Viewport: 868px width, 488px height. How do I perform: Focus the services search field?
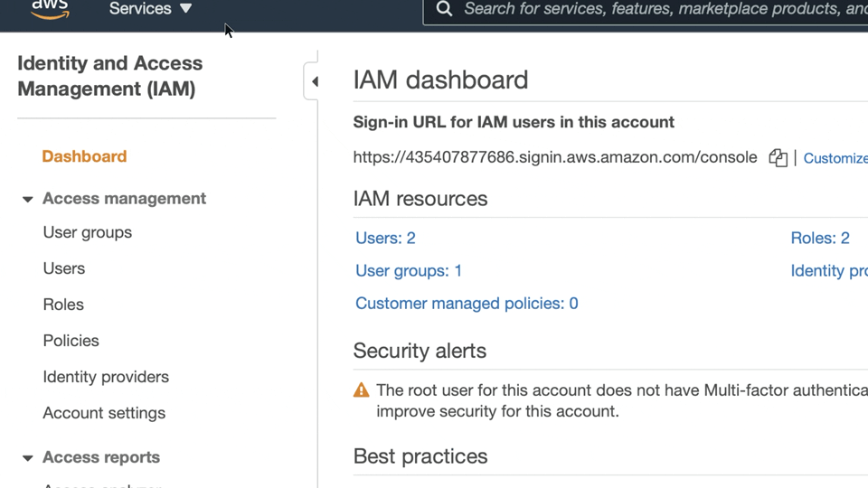pos(646,11)
